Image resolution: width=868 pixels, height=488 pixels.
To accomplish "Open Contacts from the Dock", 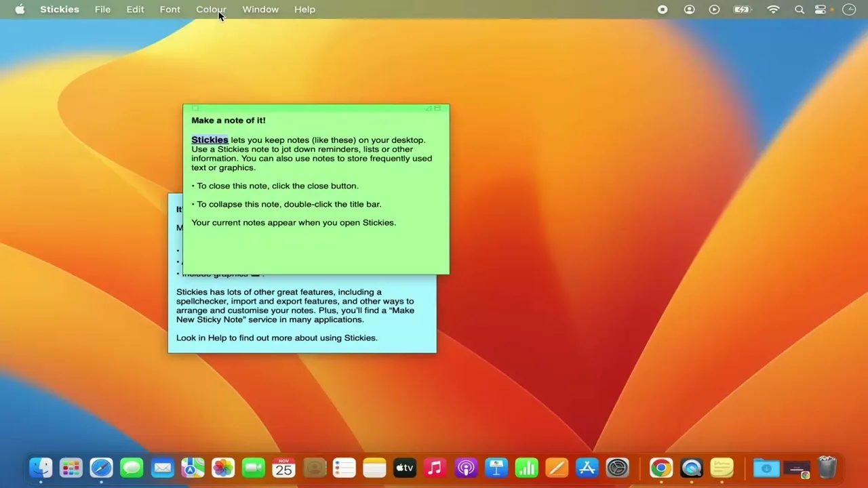I will [x=314, y=468].
